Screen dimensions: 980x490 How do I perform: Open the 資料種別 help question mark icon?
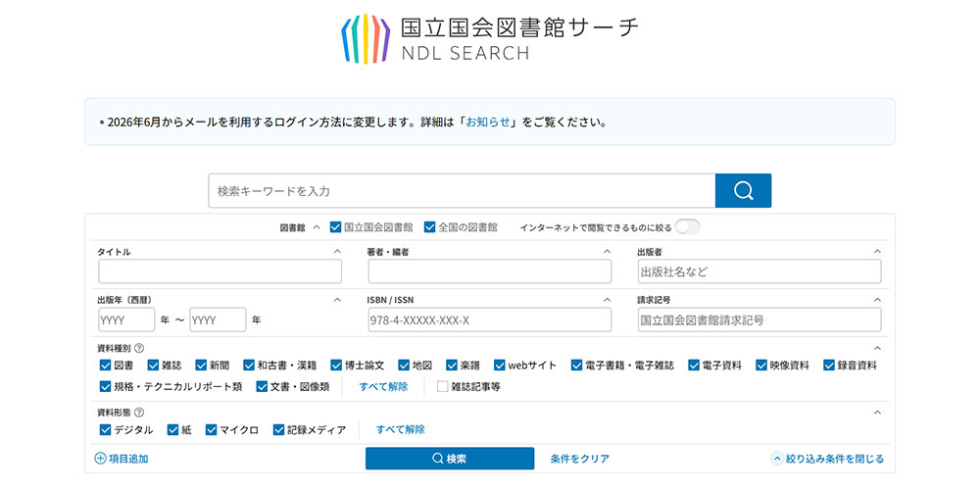pyautogui.click(x=139, y=348)
